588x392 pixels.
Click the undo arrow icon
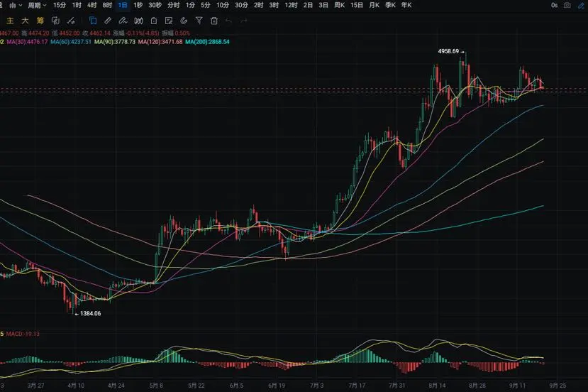point(229,21)
